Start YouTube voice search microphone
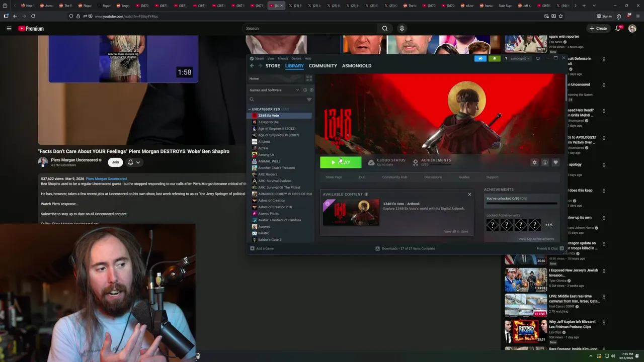The height and width of the screenshot is (362, 644). coord(401,29)
